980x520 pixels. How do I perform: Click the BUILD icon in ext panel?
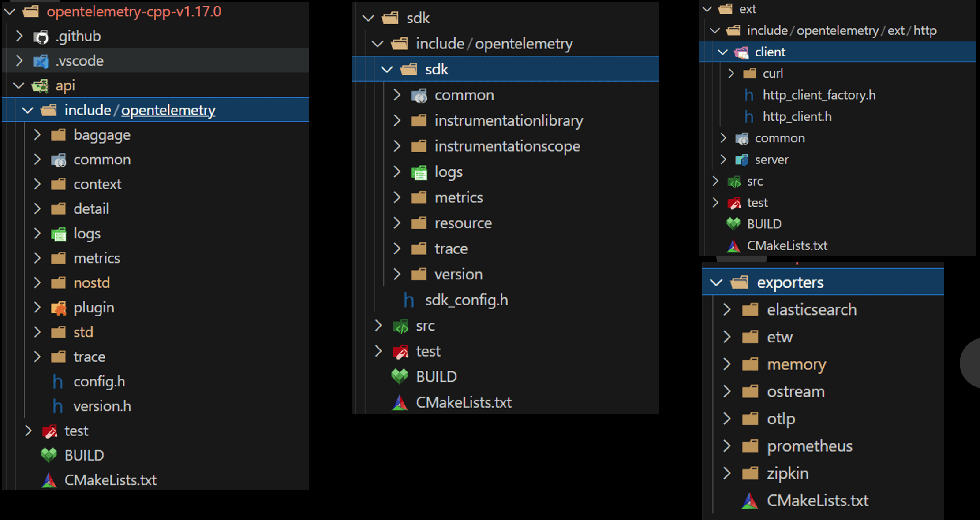pyautogui.click(x=733, y=224)
